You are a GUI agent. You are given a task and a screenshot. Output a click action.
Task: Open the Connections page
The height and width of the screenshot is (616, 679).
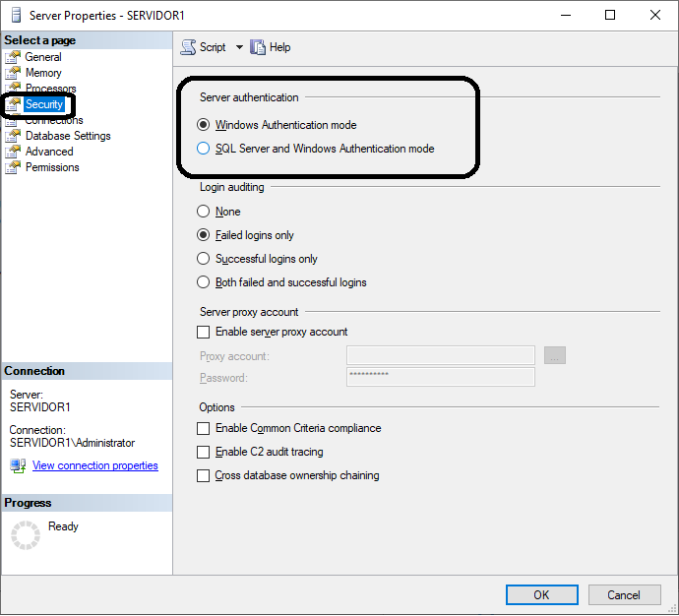coord(54,121)
